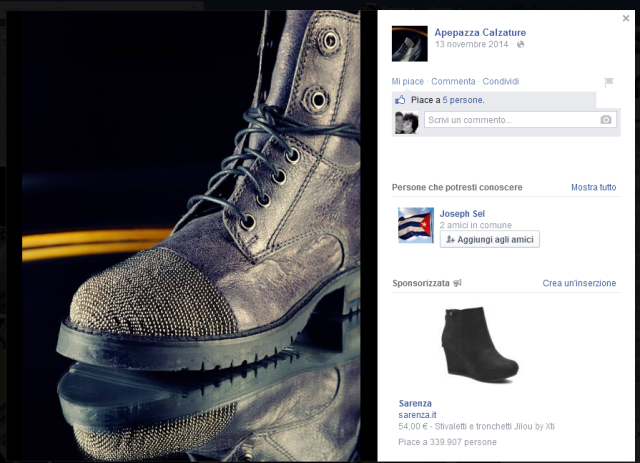Focus the 'Scrivi un commento' field

[510, 120]
